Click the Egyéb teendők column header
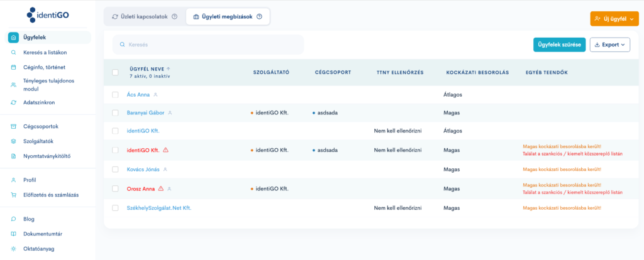 (x=547, y=72)
